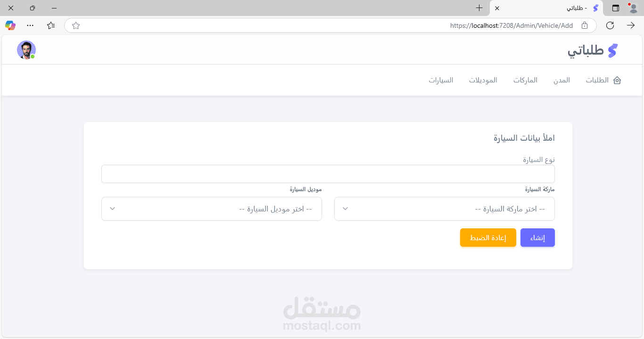
Task: Open the موديل السيارة dropdown
Action: (212, 209)
